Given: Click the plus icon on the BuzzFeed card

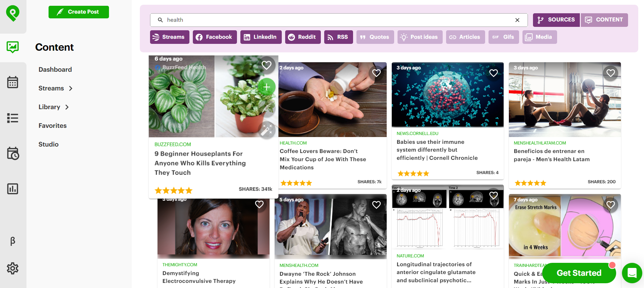Looking at the screenshot, I should (267, 87).
